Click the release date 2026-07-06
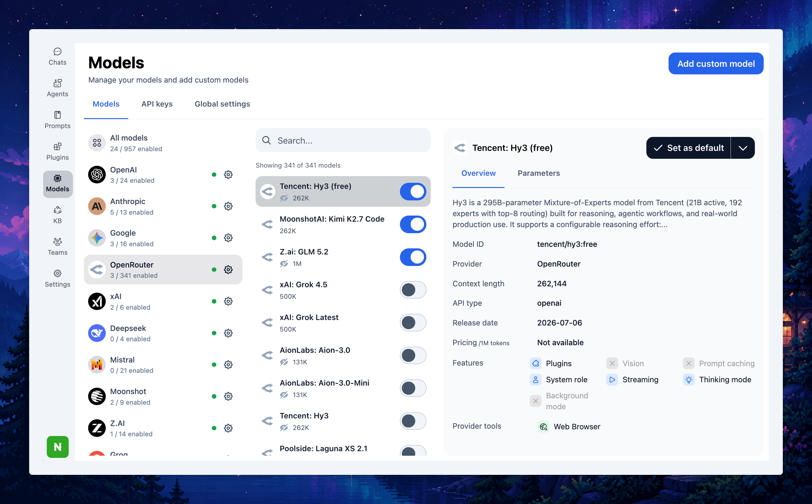The height and width of the screenshot is (504, 812). pos(559,323)
